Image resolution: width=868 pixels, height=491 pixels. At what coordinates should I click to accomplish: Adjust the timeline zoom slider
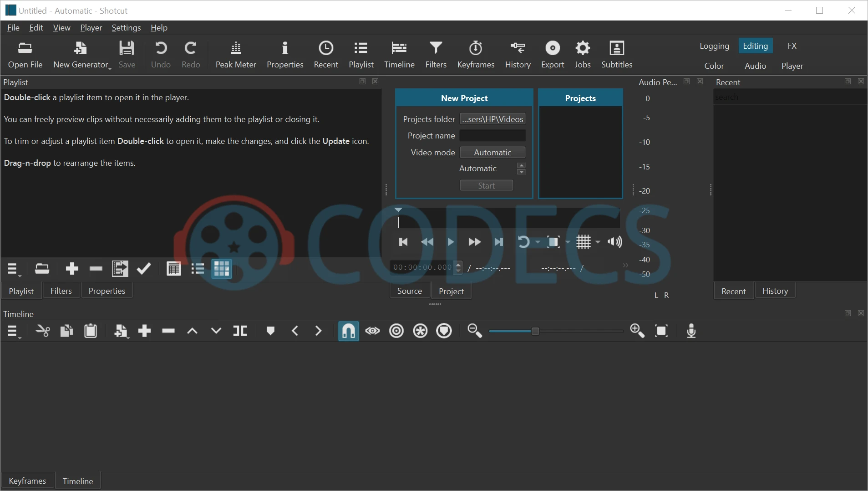535,331
